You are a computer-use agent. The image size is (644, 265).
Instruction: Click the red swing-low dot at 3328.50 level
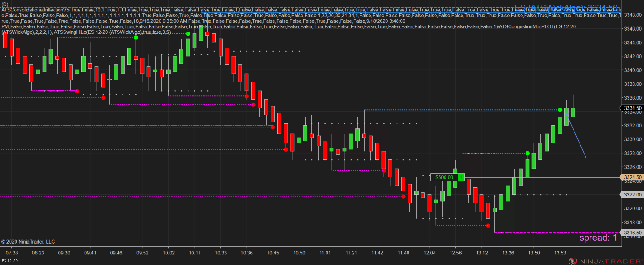click(286, 149)
